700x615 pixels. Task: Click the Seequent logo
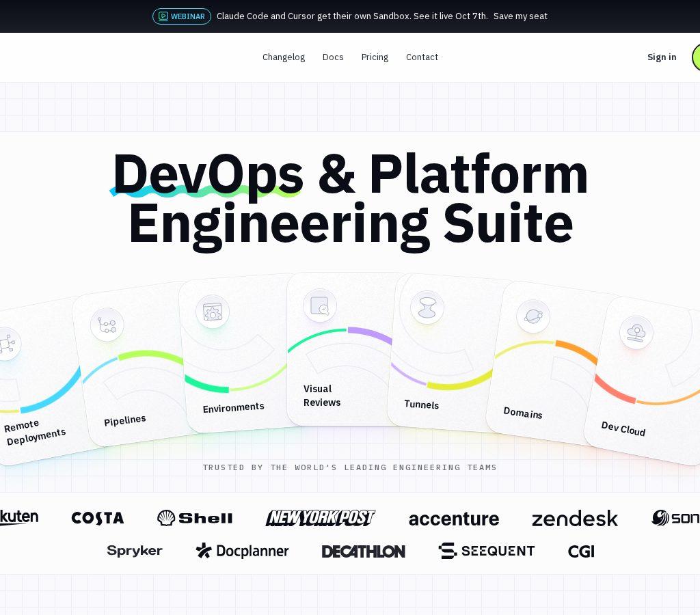[x=487, y=551]
